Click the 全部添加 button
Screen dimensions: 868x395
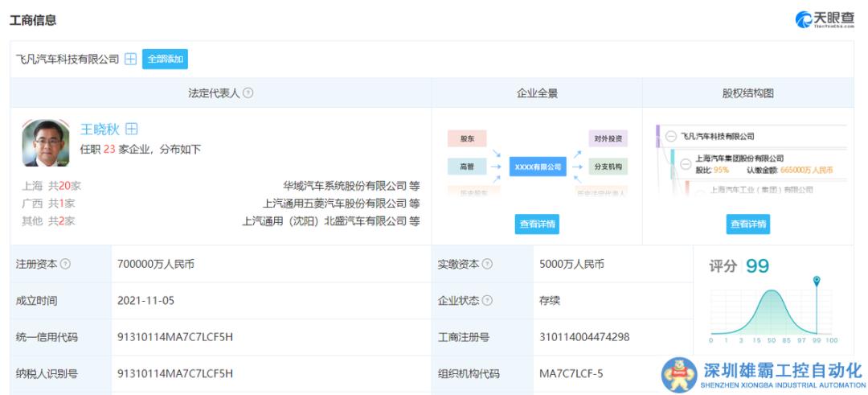[x=165, y=60]
